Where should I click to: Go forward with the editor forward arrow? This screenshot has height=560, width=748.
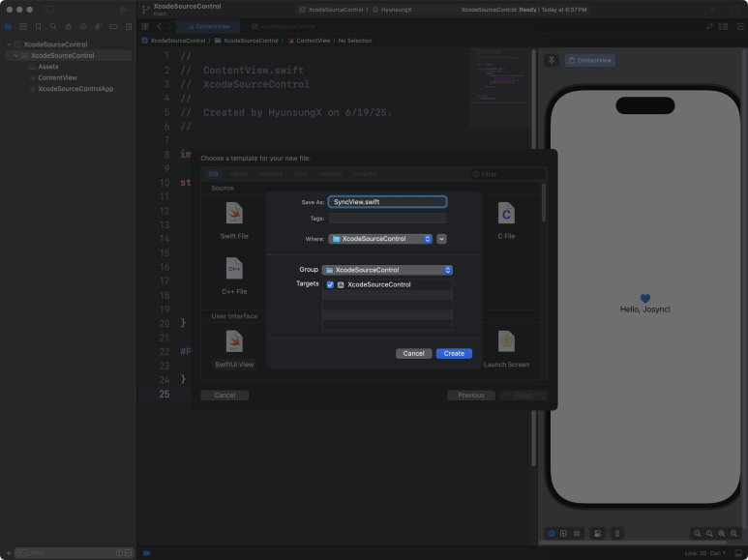(169, 27)
